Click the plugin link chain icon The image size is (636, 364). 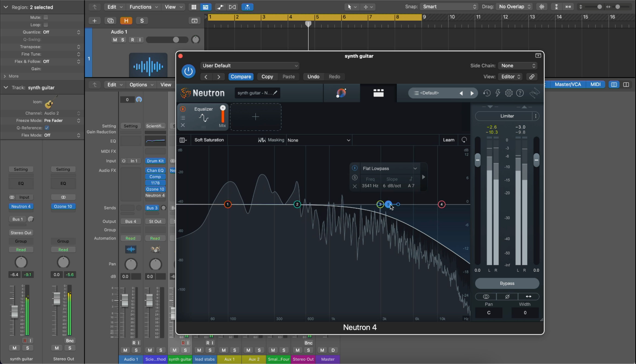(532, 77)
